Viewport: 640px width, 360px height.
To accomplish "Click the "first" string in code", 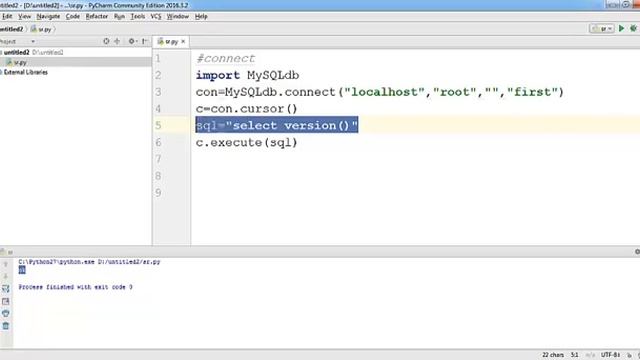I will click(531, 92).
